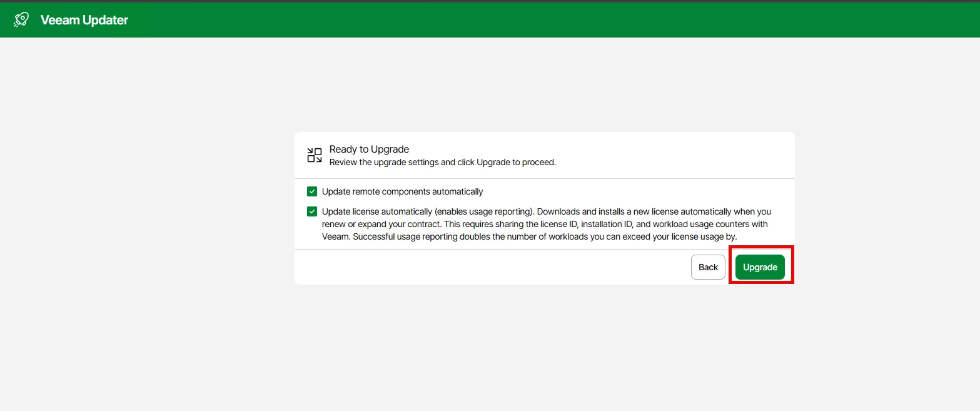Viewport: 980px width, 411px height.
Task: Click the Upgrade button
Action: point(760,267)
